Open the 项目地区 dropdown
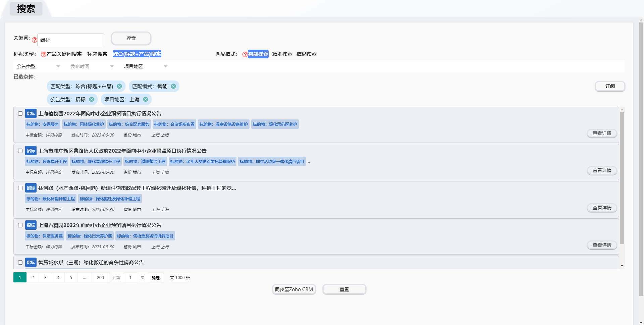Screen dimensions: 644x325 coord(146,66)
